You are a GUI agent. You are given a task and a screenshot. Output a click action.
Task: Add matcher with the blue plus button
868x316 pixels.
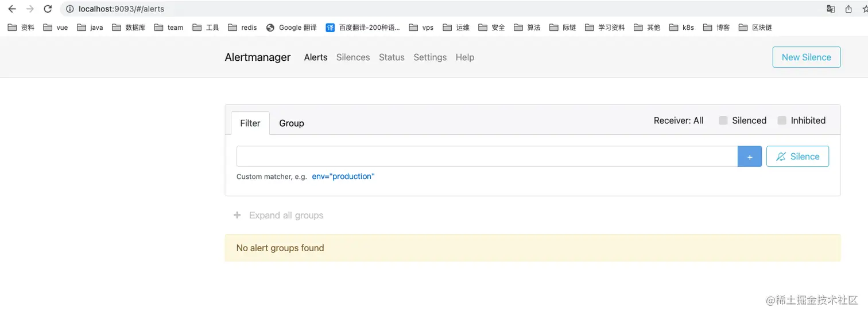750,157
